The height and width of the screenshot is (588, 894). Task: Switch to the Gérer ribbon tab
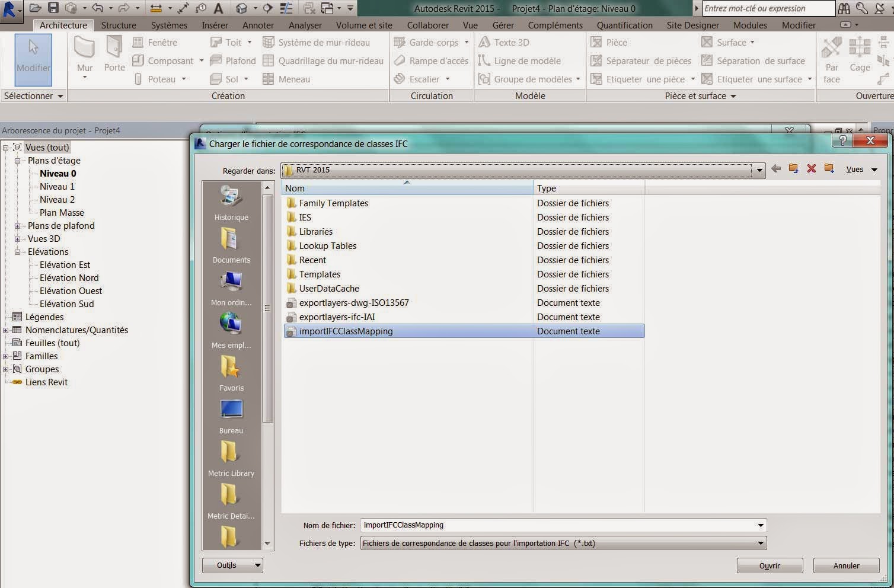click(x=503, y=25)
